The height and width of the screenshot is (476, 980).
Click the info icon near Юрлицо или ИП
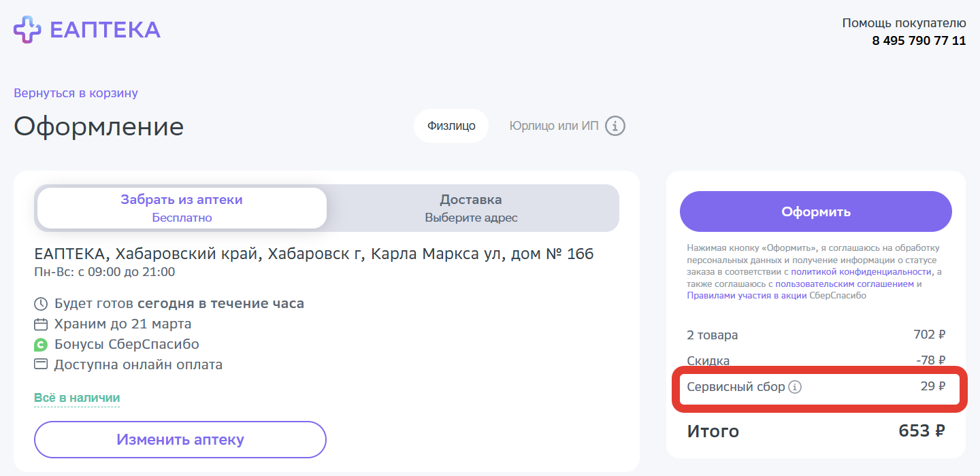615,126
